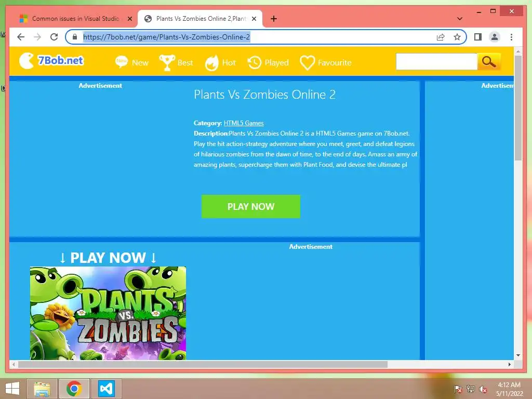
Task: Open the HTML5 Games category link
Action: 244,123
